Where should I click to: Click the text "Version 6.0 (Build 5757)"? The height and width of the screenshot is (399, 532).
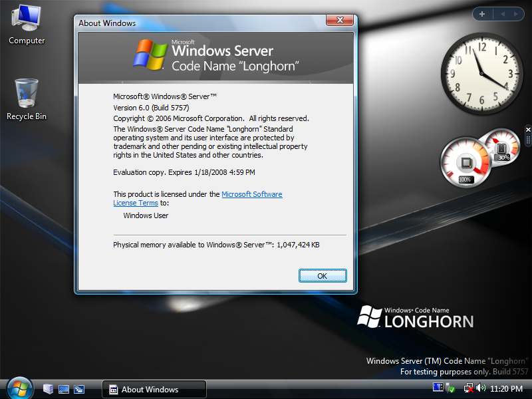pos(151,108)
